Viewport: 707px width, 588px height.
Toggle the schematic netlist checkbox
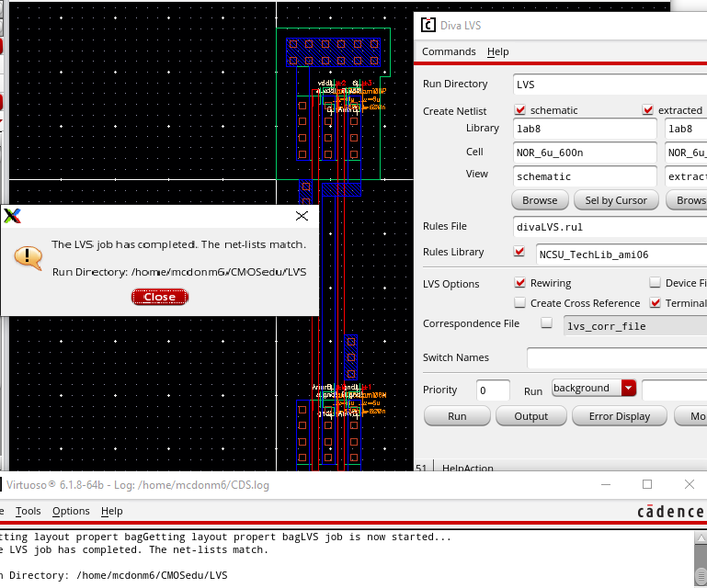click(x=520, y=110)
